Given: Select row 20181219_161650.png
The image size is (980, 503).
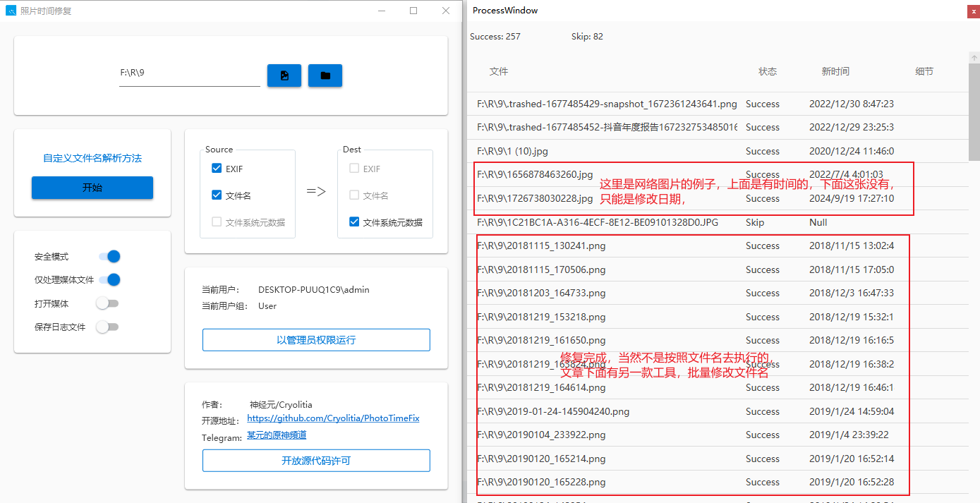Looking at the screenshot, I should (718, 340).
